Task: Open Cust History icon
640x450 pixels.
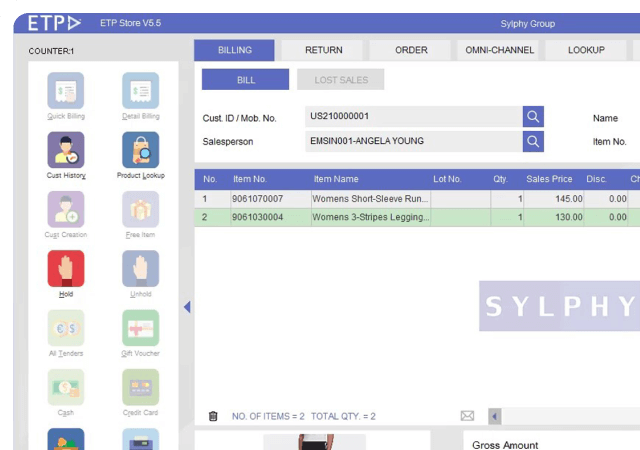Action: (66, 149)
